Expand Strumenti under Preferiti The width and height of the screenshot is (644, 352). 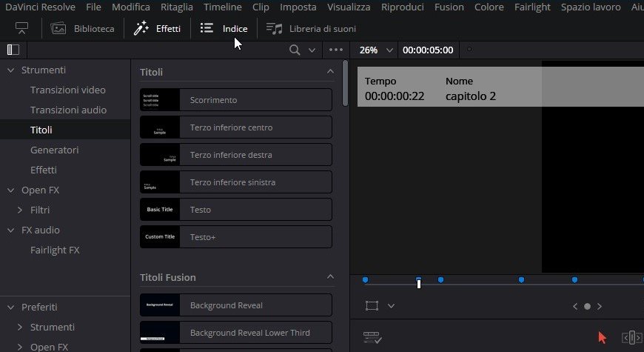point(20,328)
